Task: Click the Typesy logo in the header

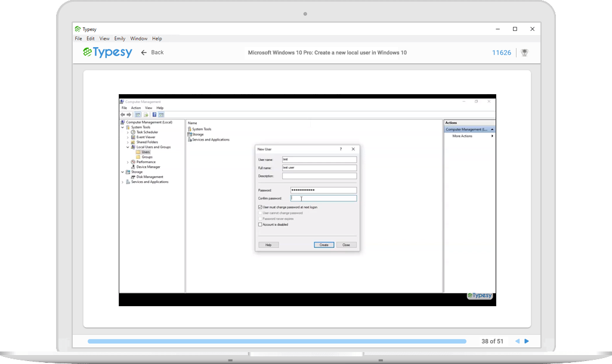Action: pyautogui.click(x=108, y=52)
